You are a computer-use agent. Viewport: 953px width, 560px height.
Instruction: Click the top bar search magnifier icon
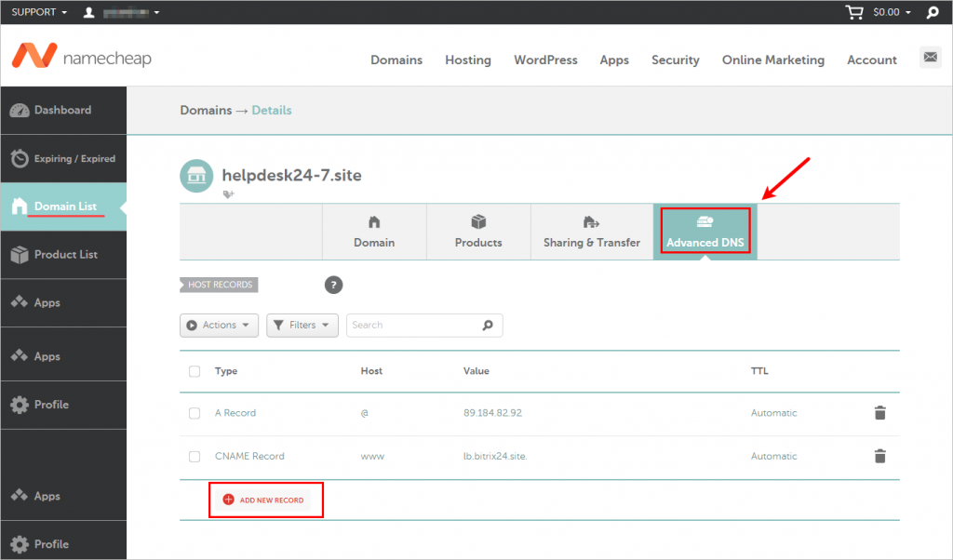[933, 12]
